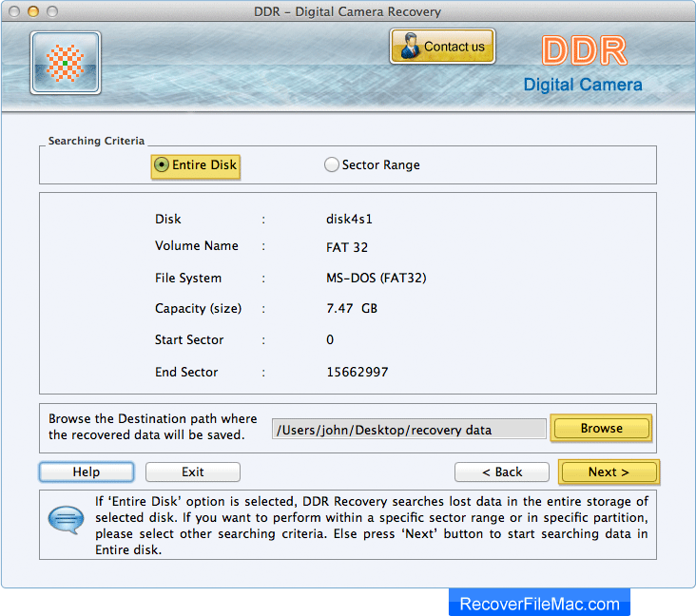
Task: Click the Start Sector field label
Action: (189, 339)
